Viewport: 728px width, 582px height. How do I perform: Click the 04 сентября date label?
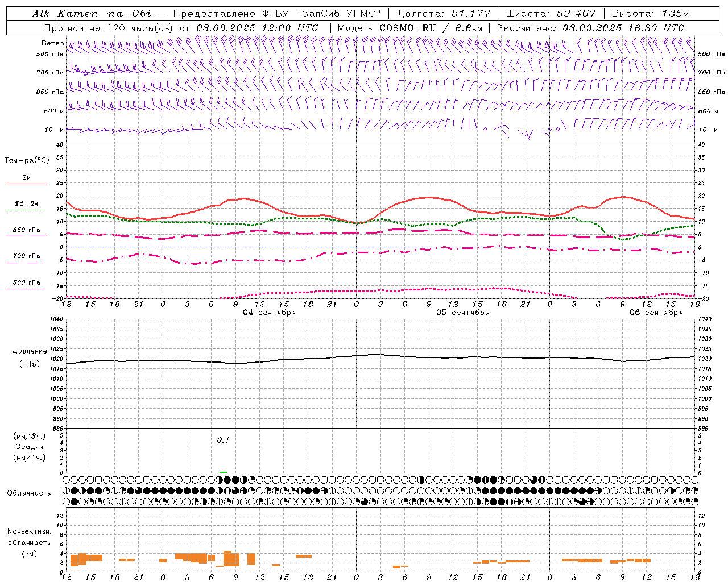pyautogui.click(x=270, y=313)
